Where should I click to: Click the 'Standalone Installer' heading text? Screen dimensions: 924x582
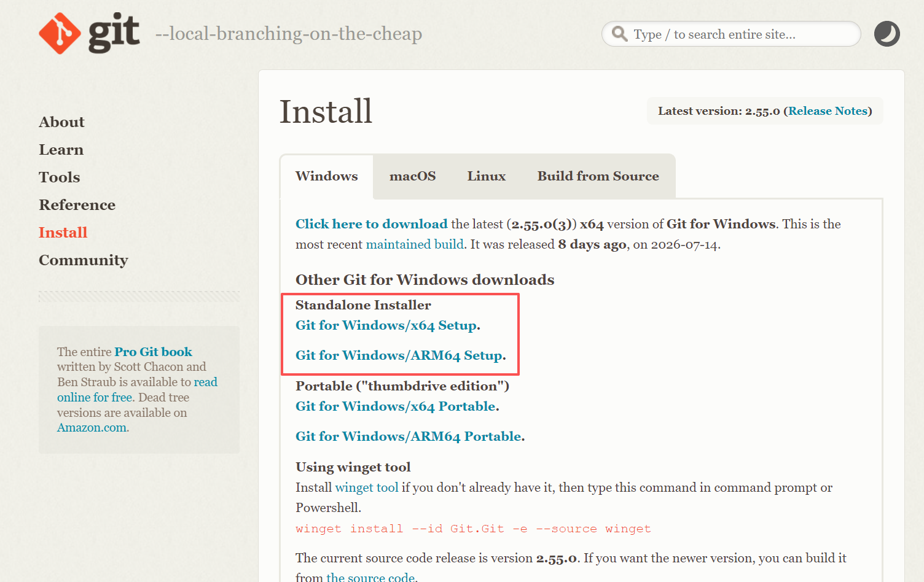363,305
